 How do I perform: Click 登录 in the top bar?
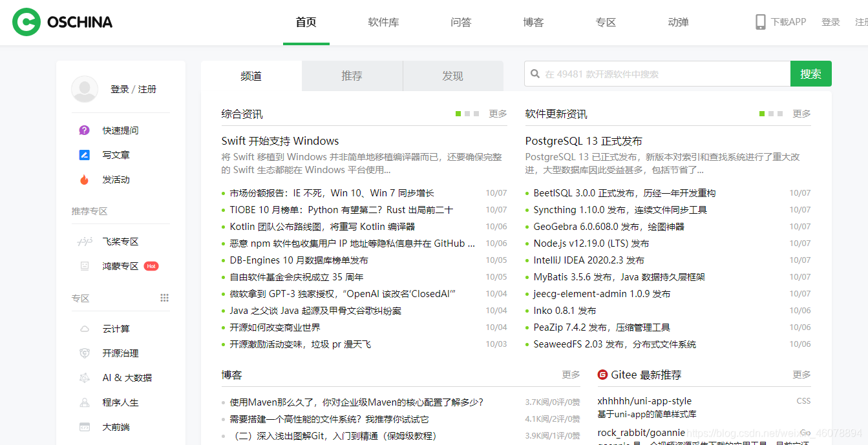(831, 22)
